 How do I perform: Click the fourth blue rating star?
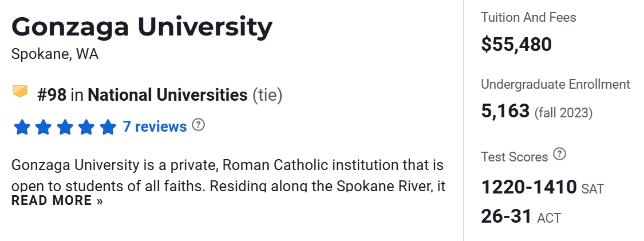pos(86,127)
